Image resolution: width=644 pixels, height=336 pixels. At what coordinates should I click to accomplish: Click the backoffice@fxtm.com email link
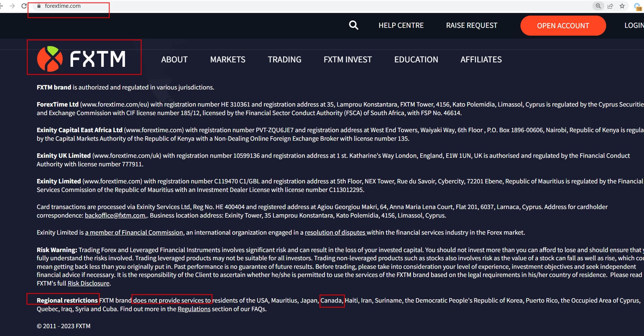pyautogui.click(x=116, y=215)
